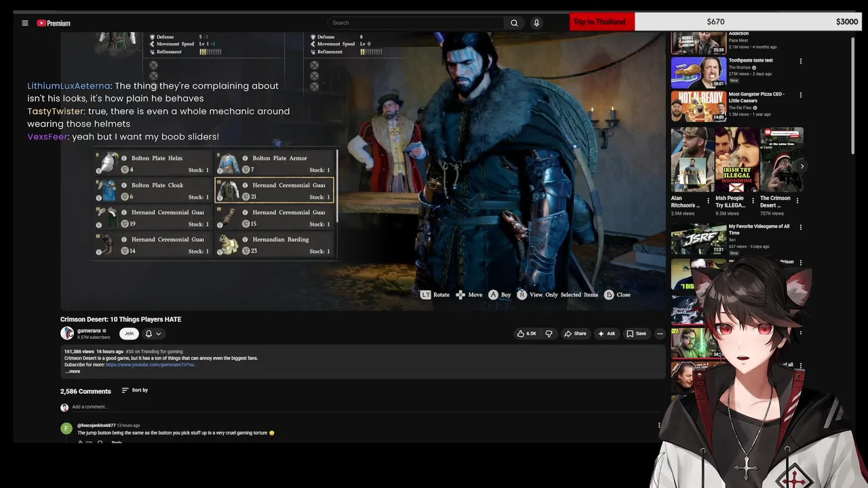Open options menu for My Favorite Videogame video
Viewport: 868px width, 488px height.
[x=800, y=228]
